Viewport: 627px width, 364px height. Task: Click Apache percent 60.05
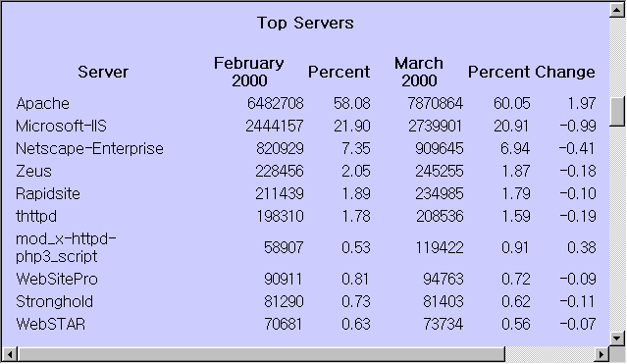click(x=512, y=104)
